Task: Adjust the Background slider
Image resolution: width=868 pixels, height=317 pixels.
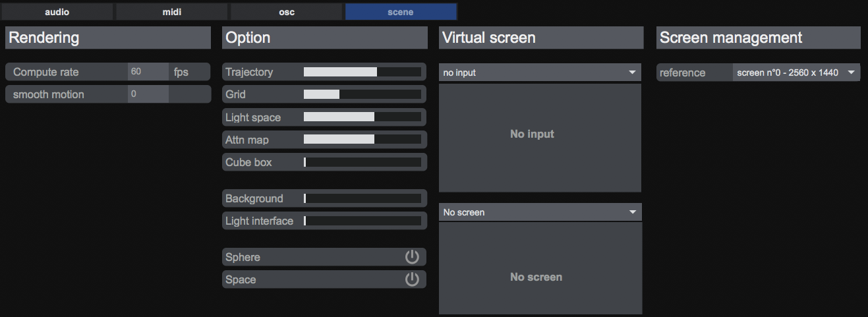Action: (362, 198)
